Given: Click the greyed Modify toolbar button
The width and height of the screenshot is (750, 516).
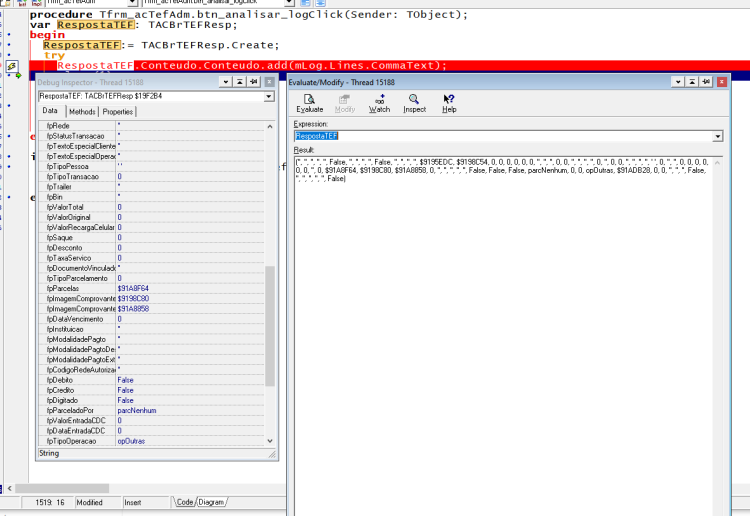Looking at the screenshot, I should (344, 103).
